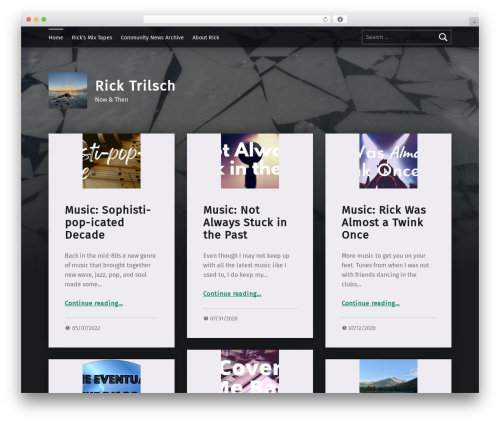The height and width of the screenshot is (423, 500).
Task: Open a new browser tab with plus button
Action: pyautogui.click(x=474, y=22)
